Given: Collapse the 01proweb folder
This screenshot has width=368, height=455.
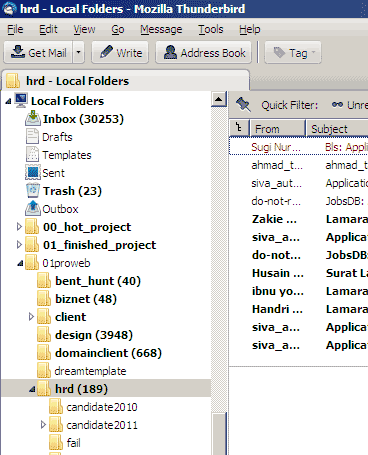Looking at the screenshot, I should [x=20, y=263].
